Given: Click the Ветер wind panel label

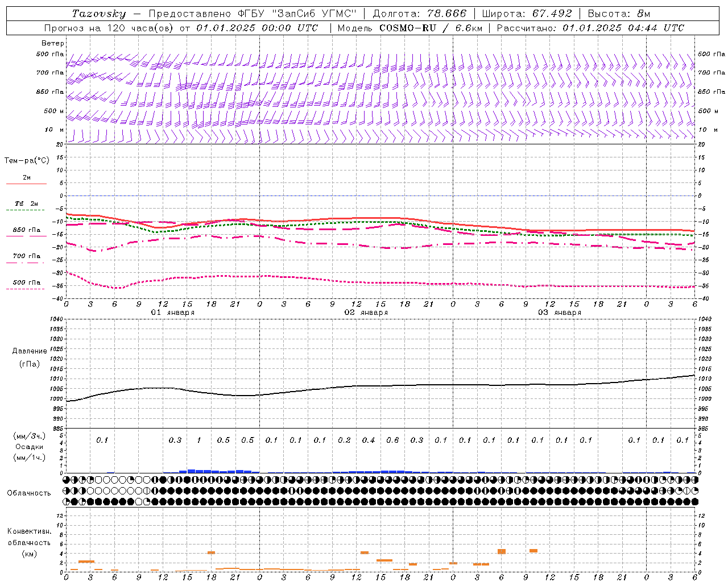Looking at the screenshot, I should (x=53, y=43).
